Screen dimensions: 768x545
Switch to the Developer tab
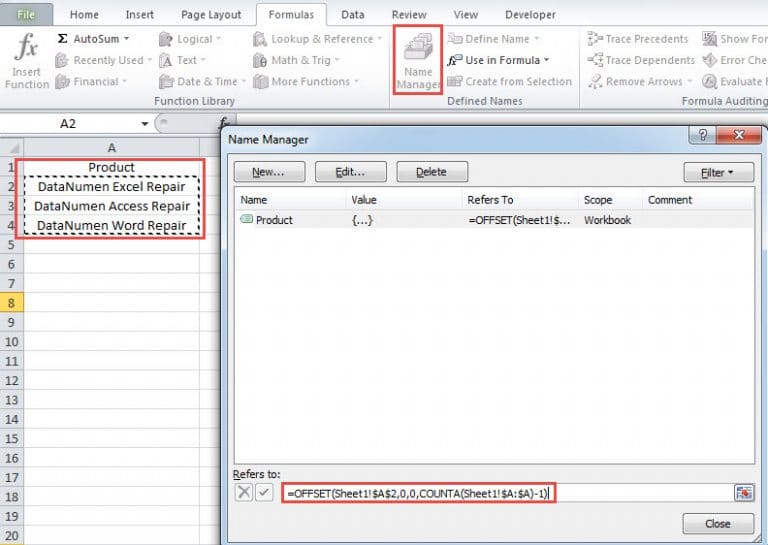click(x=530, y=15)
